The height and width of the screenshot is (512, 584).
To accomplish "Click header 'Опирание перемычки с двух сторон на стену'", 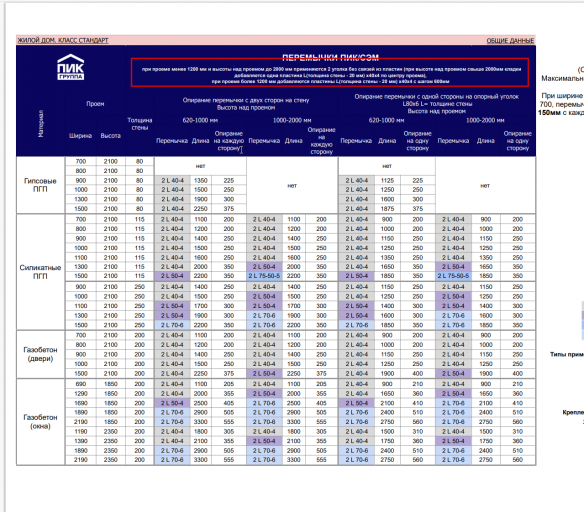I will pyautogui.click(x=246, y=100).
